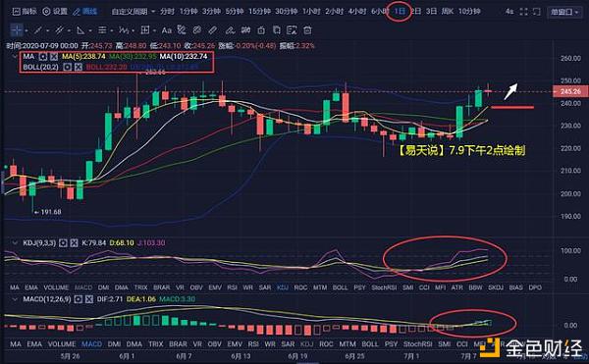Collapse the MACD panel chevron
The height and width of the screenshot is (364, 589).
click(15, 299)
